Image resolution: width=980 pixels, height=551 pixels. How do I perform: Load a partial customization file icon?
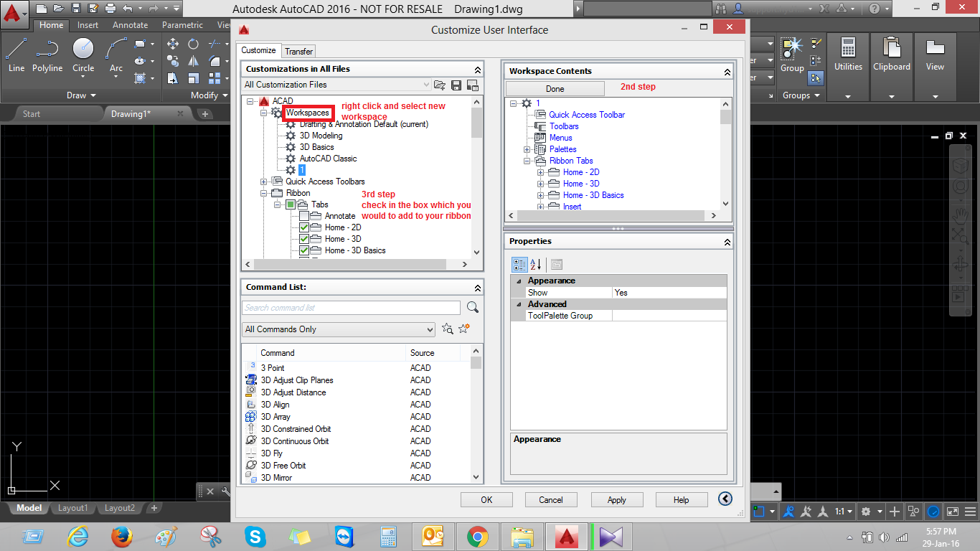click(440, 85)
